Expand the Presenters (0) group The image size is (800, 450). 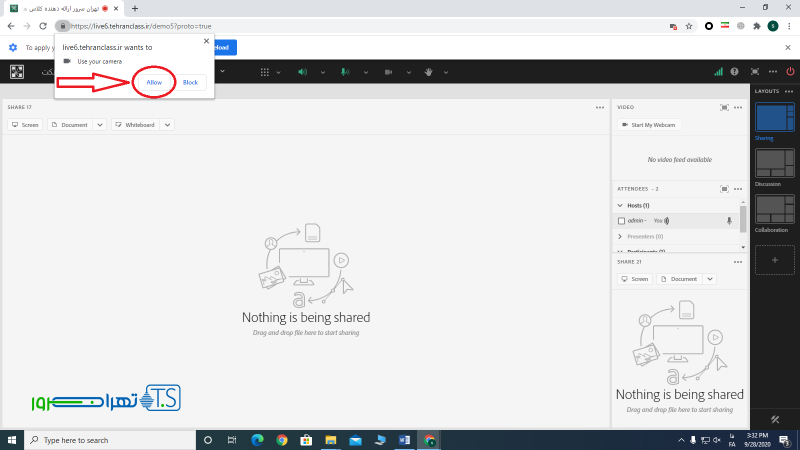coord(620,237)
